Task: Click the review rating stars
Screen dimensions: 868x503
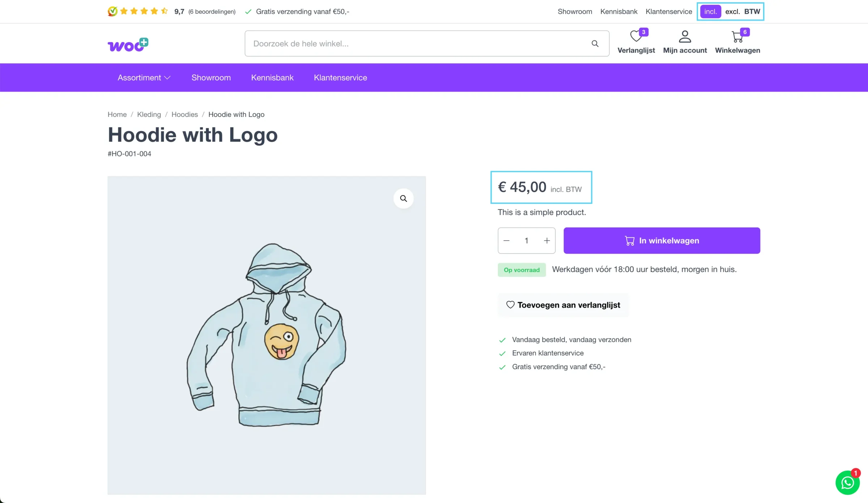Action: click(x=144, y=12)
